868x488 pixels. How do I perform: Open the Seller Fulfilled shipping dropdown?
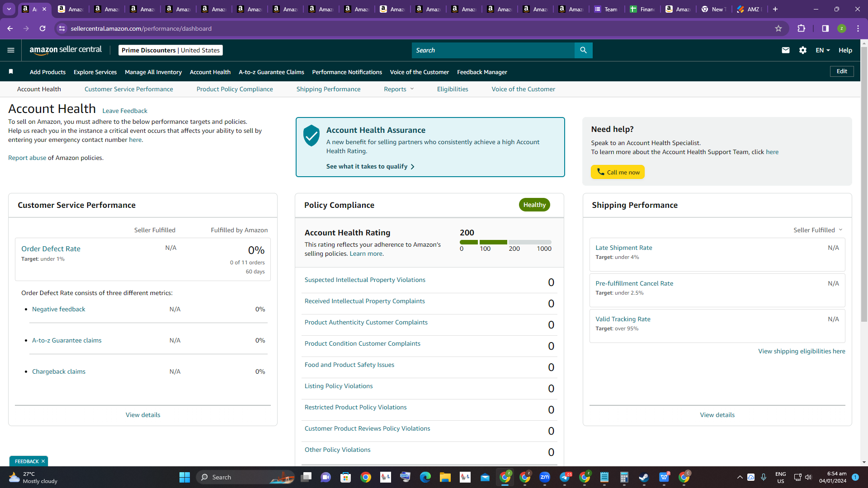(x=818, y=230)
